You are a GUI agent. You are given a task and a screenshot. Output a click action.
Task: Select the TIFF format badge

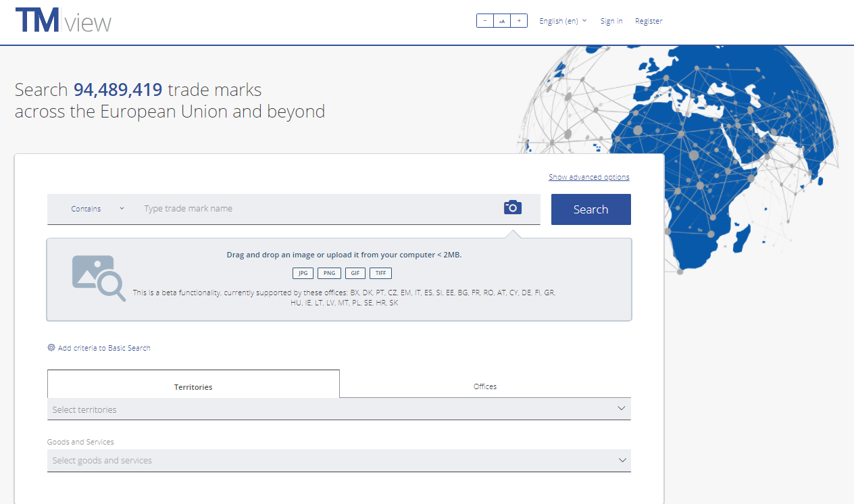[x=380, y=274]
